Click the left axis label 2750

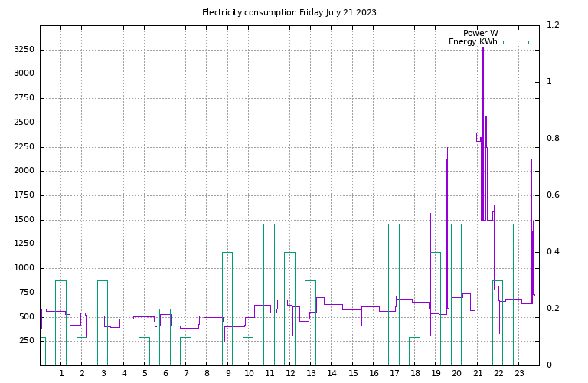pos(24,98)
